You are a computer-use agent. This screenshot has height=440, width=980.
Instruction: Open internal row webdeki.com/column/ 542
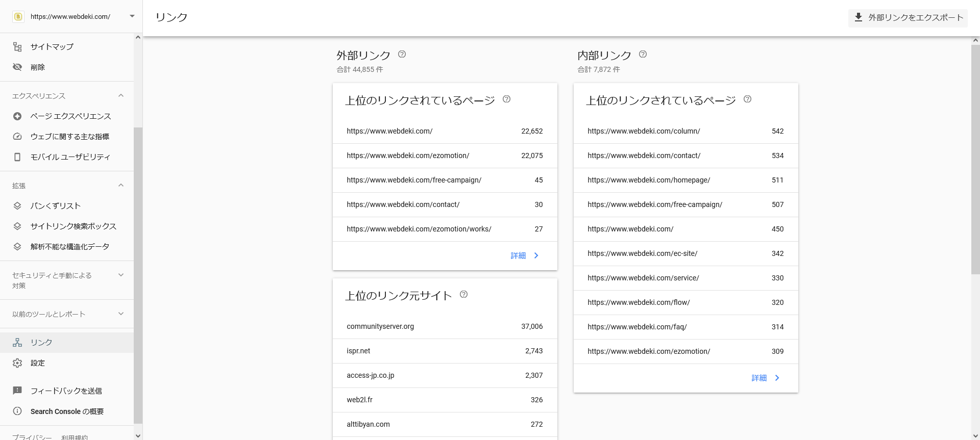point(686,131)
